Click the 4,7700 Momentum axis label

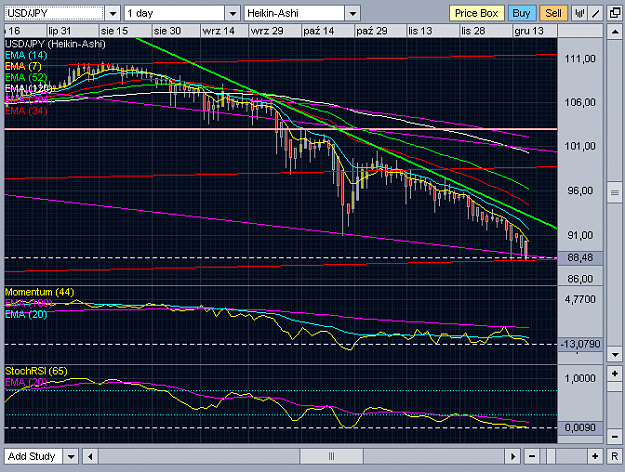[x=580, y=299]
